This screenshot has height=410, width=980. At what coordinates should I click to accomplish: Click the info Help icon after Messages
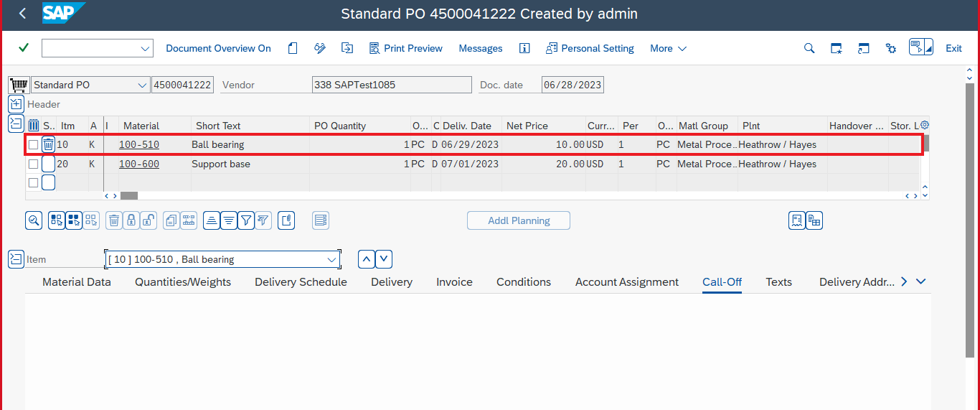524,48
